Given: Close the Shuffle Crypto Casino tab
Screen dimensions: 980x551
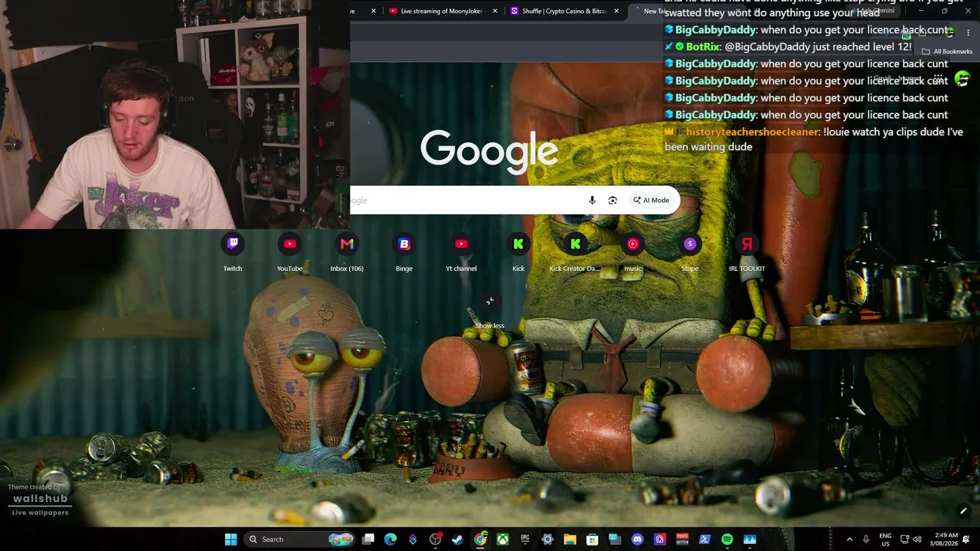Looking at the screenshot, I should coord(616,11).
